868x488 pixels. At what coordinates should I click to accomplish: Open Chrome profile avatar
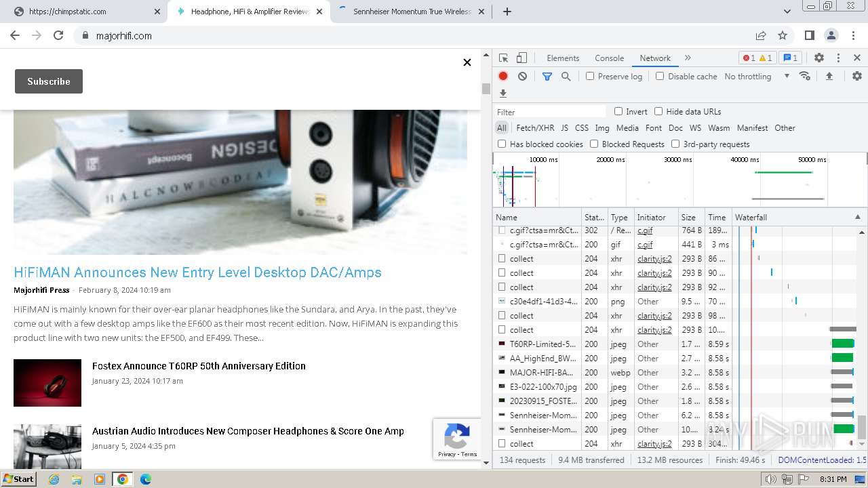[x=831, y=36]
